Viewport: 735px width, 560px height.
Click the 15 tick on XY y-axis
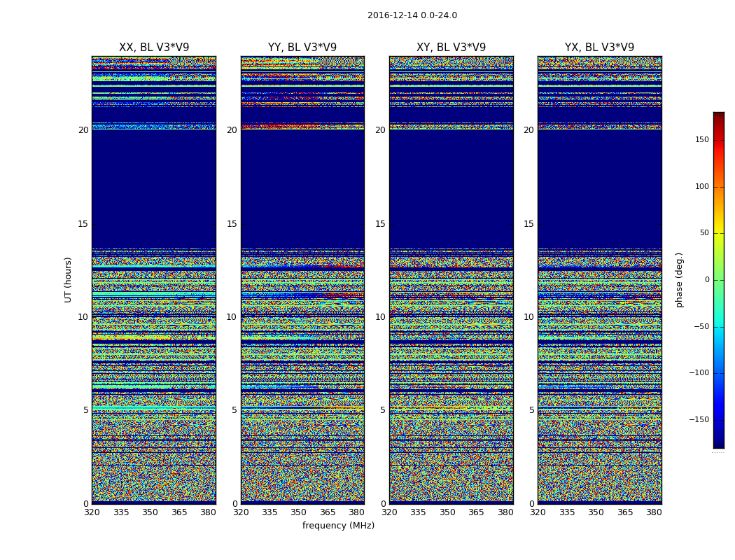point(381,224)
